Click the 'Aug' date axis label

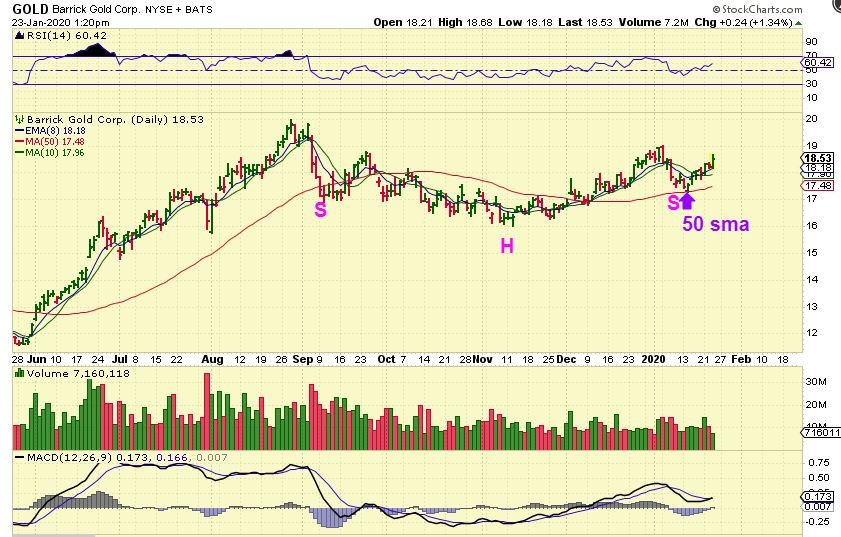tap(212, 359)
